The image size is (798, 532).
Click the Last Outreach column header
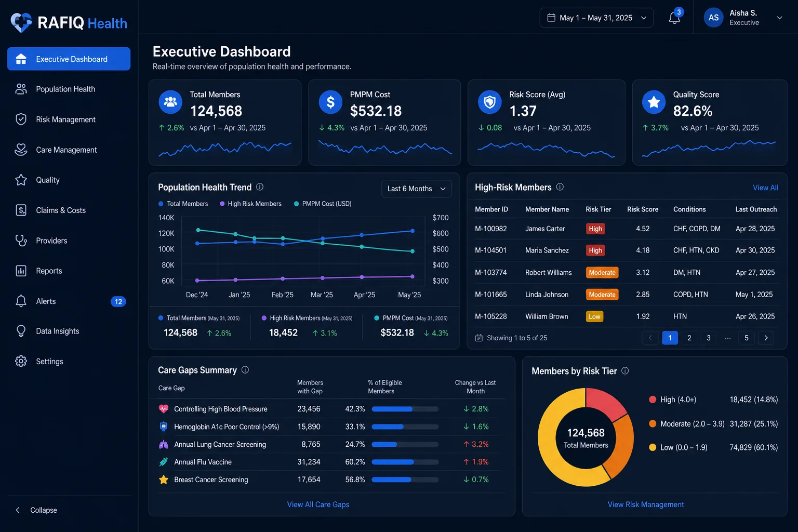(756, 209)
